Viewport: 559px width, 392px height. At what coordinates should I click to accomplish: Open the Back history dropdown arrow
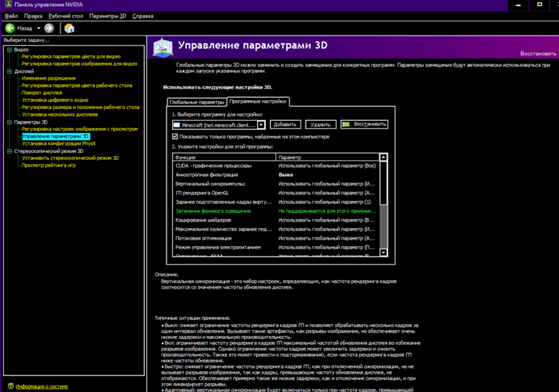(38, 29)
